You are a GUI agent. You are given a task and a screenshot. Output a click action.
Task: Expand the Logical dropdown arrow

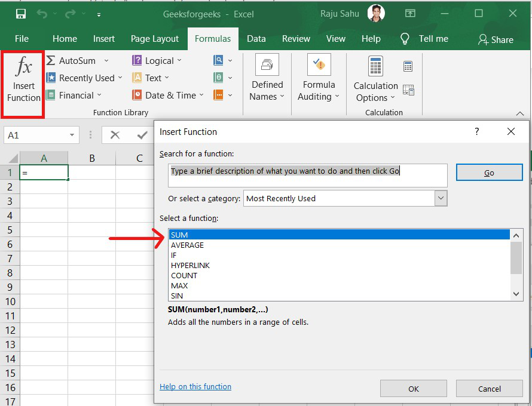179,60
